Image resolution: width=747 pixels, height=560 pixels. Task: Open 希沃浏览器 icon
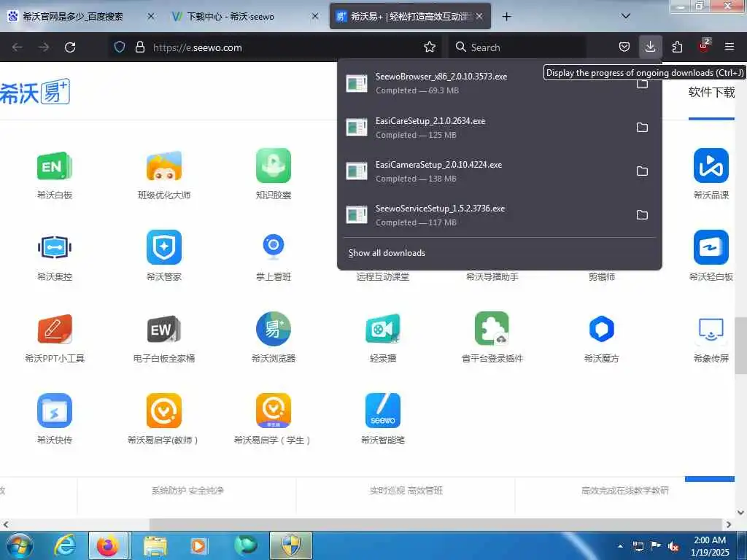(274, 329)
